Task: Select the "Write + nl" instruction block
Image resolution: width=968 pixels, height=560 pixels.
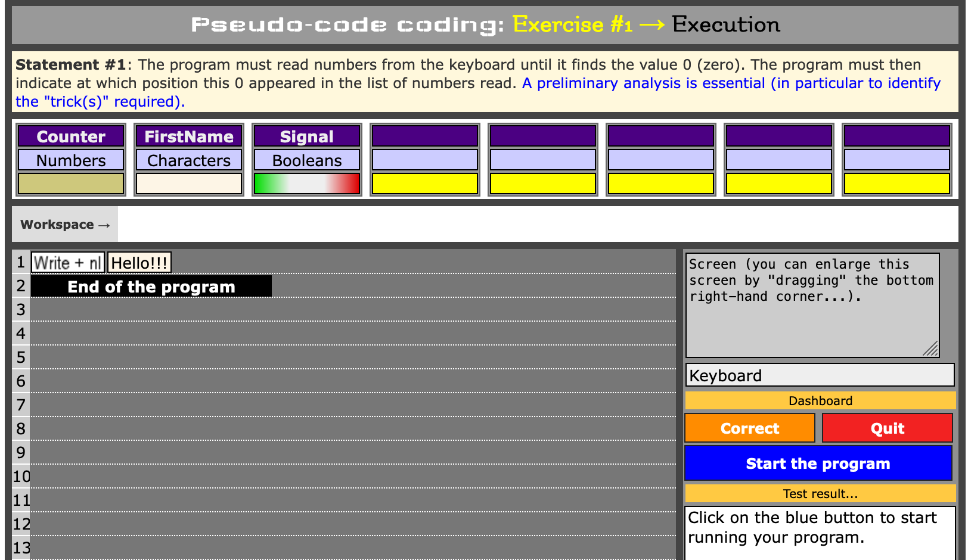Action: 67,263
